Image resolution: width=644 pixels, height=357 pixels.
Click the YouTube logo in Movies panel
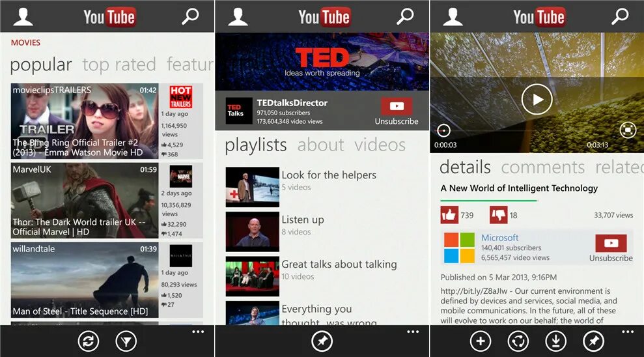[109, 17]
